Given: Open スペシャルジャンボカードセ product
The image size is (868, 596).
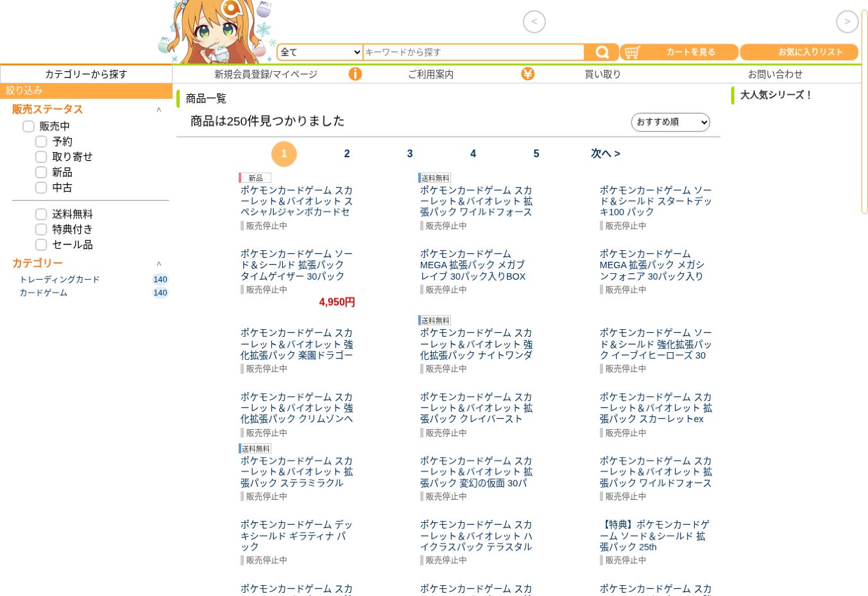Looking at the screenshot, I should (x=297, y=201).
